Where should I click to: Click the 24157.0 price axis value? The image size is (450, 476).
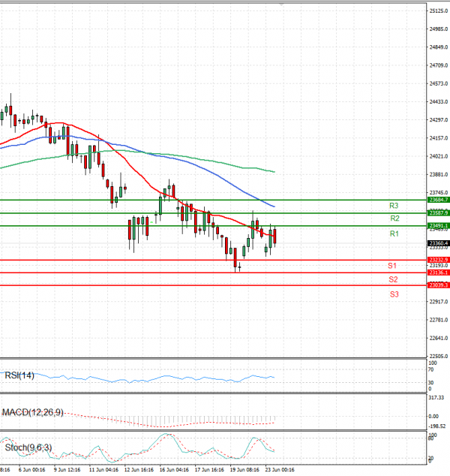click(439, 138)
